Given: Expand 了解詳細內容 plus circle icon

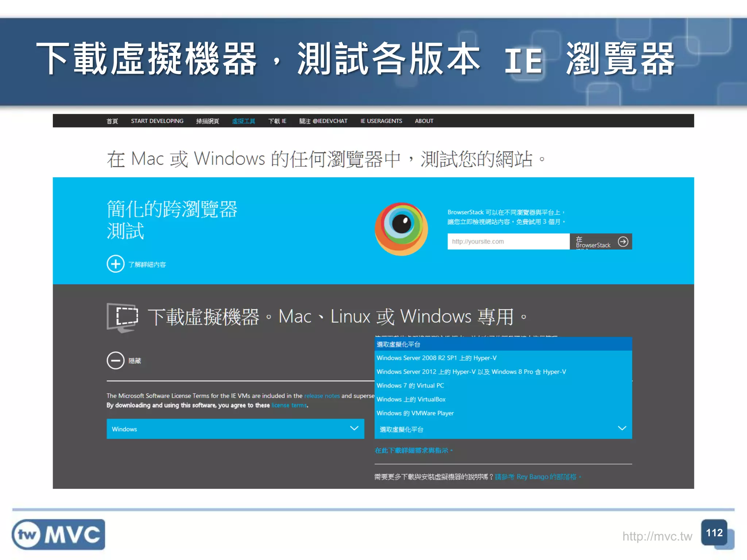Looking at the screenshot, I should [116, 264].
